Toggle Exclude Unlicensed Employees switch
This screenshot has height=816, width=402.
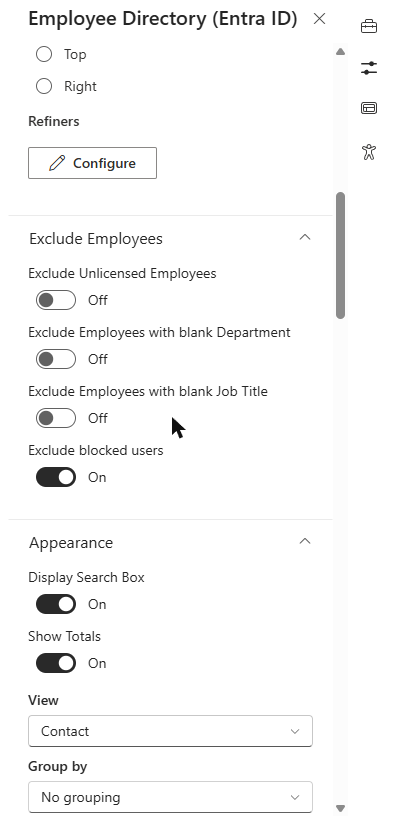56,300
